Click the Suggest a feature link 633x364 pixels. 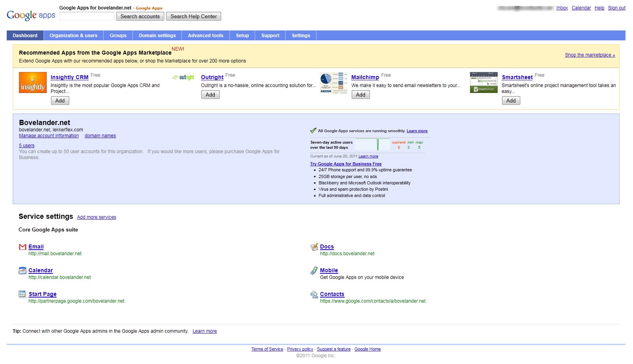coord(334,349)
